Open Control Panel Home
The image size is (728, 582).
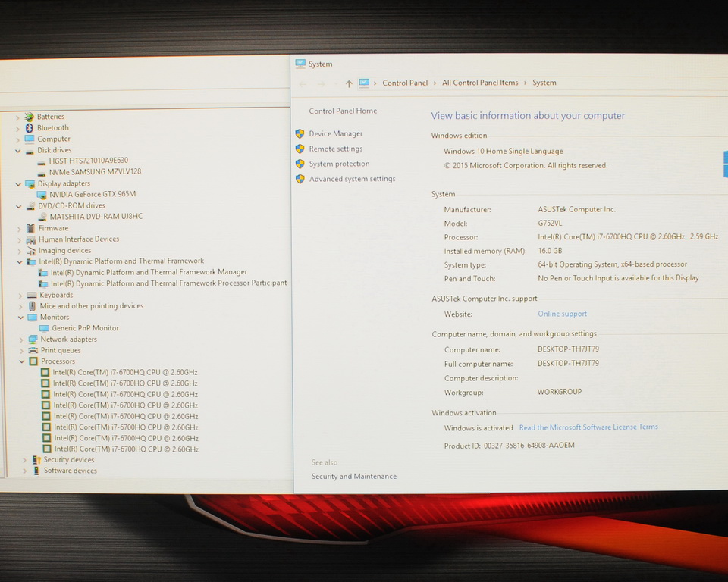[x=343, y=111]
